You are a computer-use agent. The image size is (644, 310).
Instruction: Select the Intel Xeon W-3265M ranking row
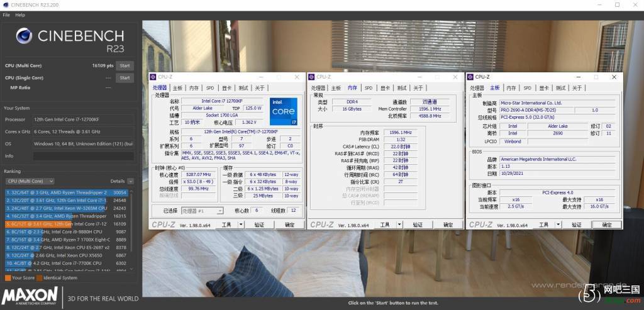tap(67, 208)
